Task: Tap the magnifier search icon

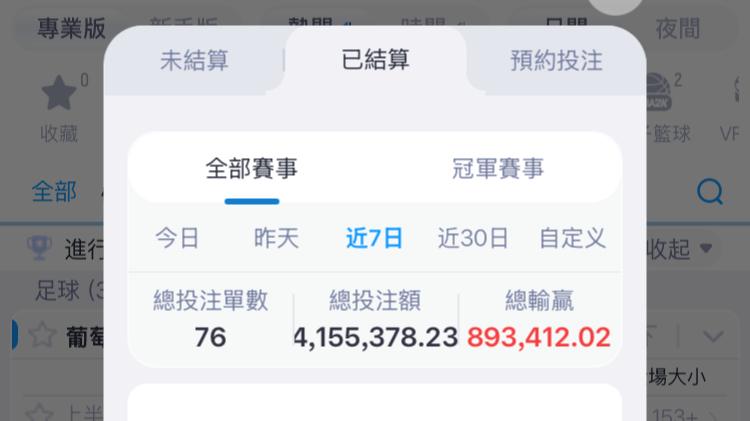Action: pos(710,192)
